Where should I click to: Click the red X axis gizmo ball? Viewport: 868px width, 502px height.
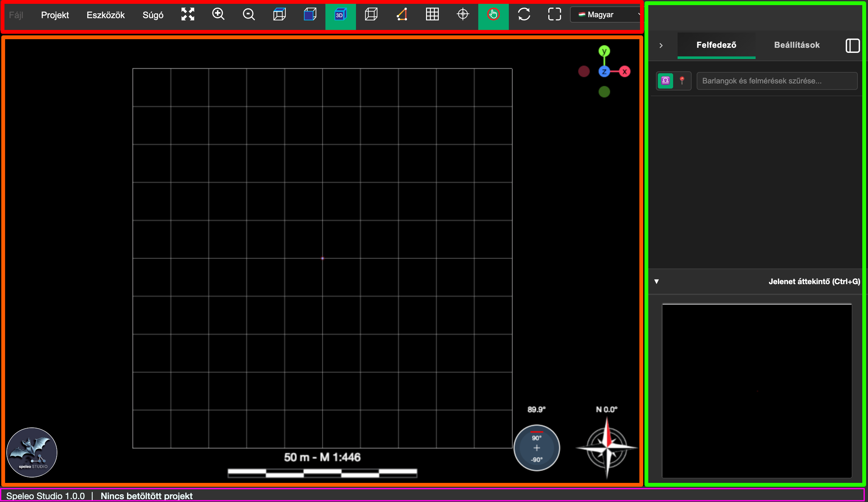click(x=624, y=72)
